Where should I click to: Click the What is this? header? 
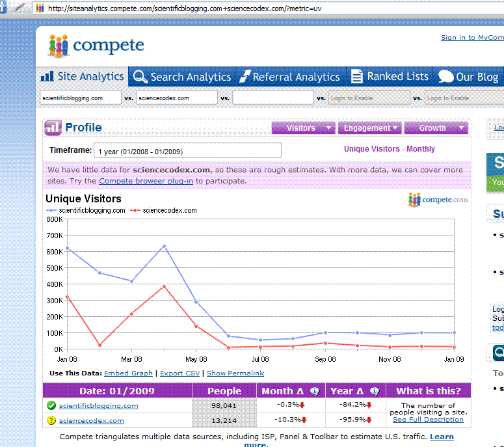click(428, 391)
